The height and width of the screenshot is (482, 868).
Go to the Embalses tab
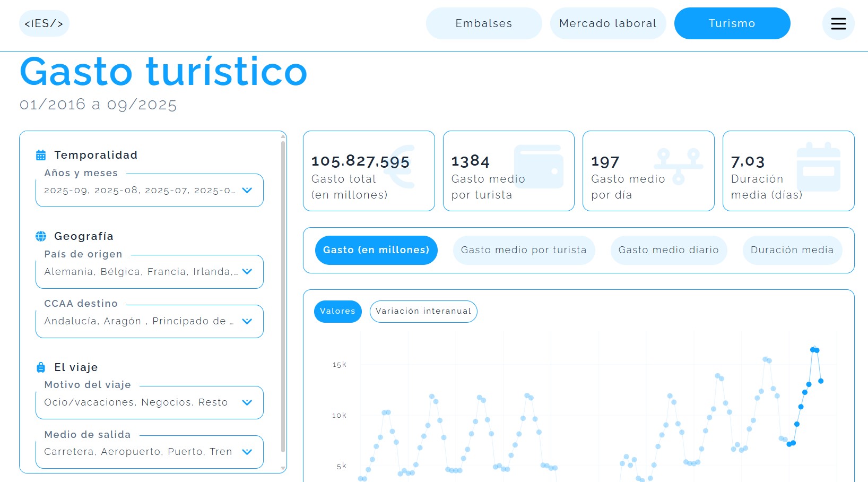483,23
